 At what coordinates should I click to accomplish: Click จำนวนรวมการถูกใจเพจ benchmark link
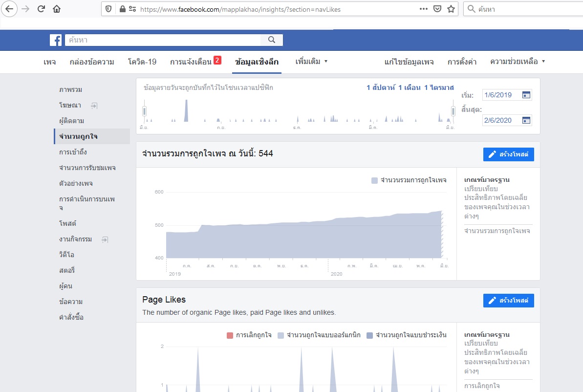[497, 231]
